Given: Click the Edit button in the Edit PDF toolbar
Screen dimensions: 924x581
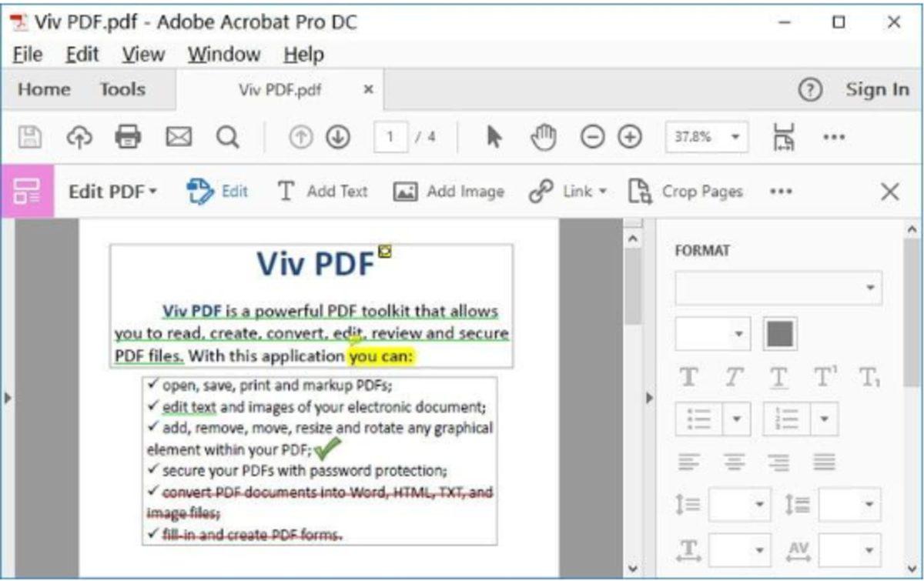Looking at the screenshot, I should (x=217, y=192).
